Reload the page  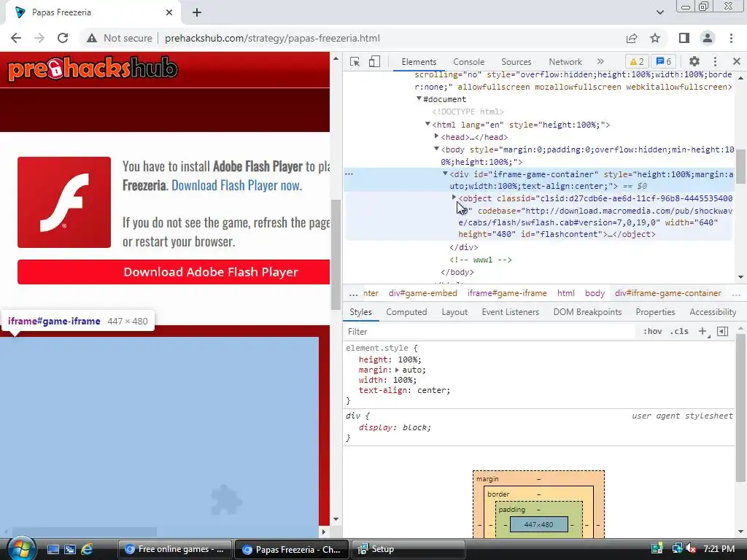(63, 38)
